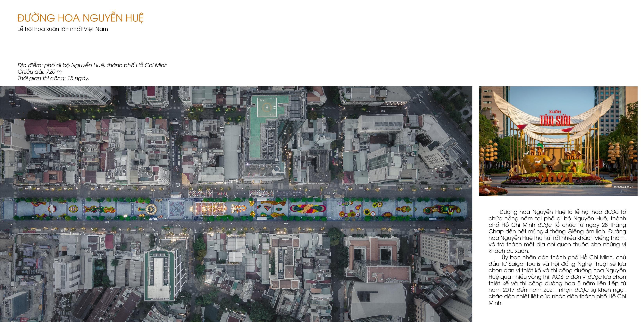The height and width of the screenshot is (322, 644).
Task: Click the Chiều dài: 720 m line
Action: click(x=39, y=72)
